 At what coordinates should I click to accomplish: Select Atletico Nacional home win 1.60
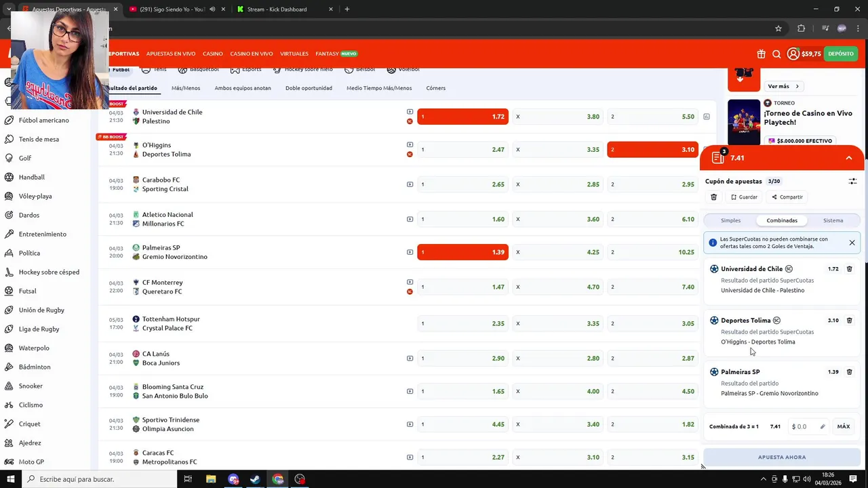(x=462, y=219)
